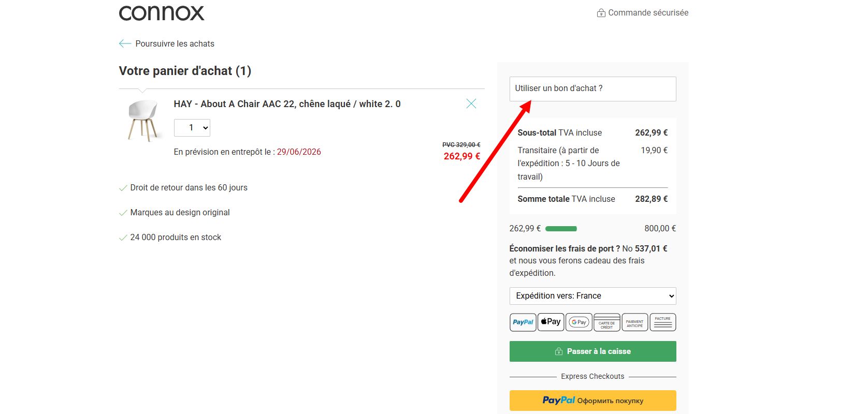This screenshot has height=414, width=868.
Task: Click the Google Pay payment icon
Action: coord(579,322)
